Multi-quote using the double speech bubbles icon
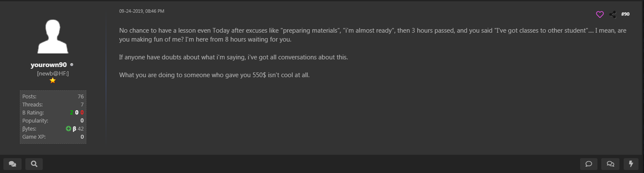 pyautogui.click(x=610, y=164)
